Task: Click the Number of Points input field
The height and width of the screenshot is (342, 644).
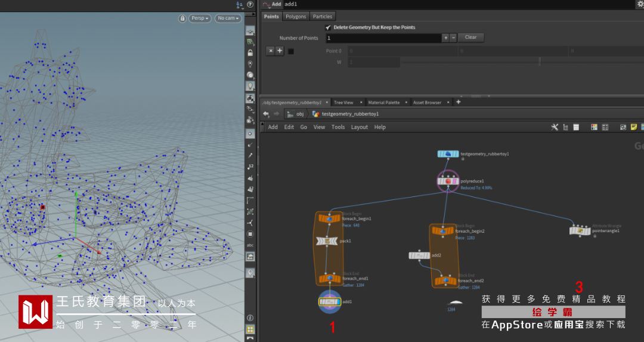Action: (x=383, y=38)
